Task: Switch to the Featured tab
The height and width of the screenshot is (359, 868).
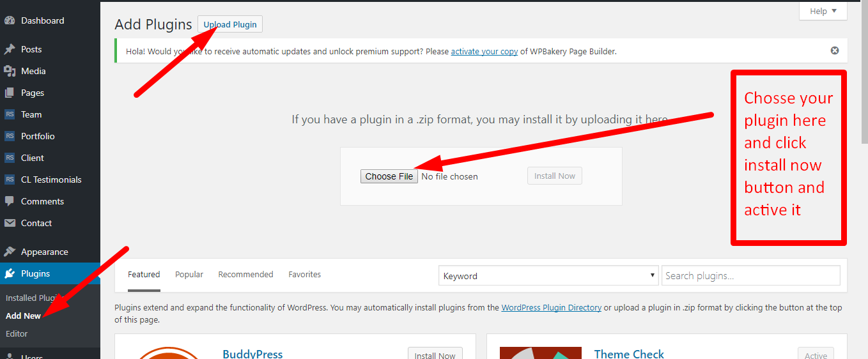Action: [x=144, y=274]
